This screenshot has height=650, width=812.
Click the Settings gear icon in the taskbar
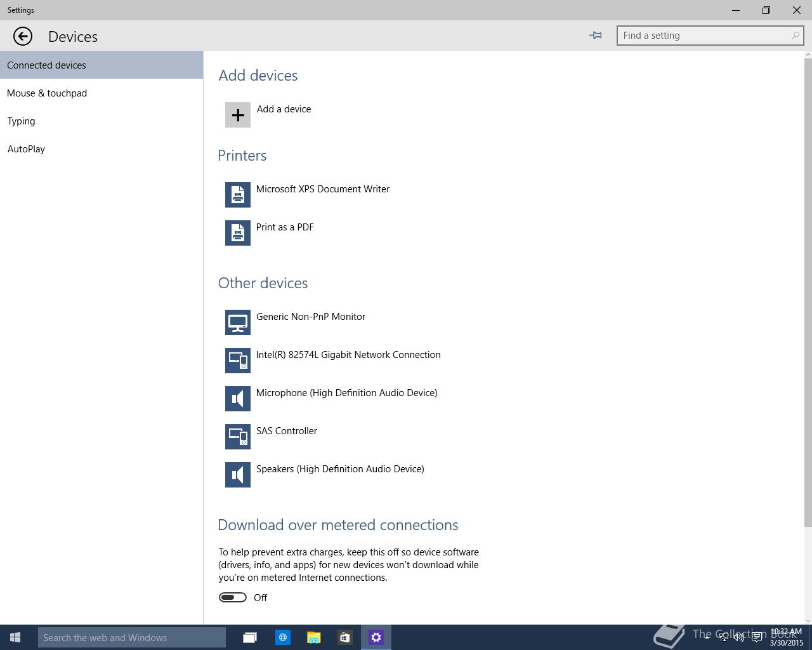(x=376, y=637)
